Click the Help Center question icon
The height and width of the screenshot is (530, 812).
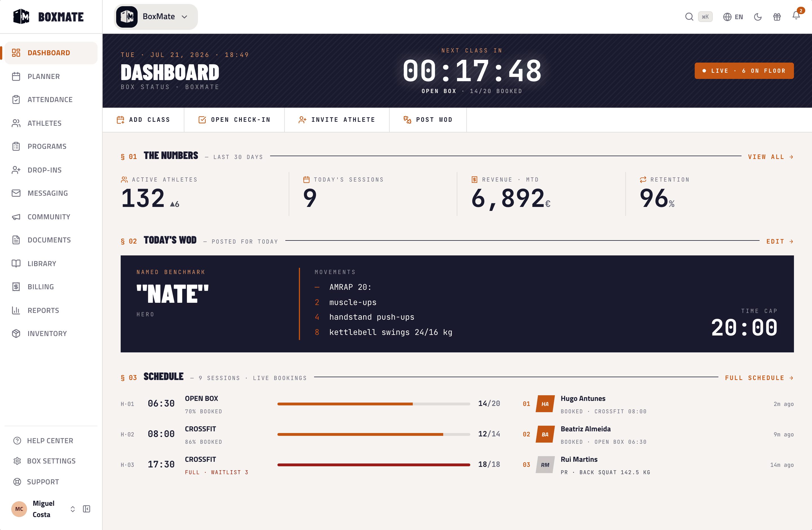tap(17, 441)
